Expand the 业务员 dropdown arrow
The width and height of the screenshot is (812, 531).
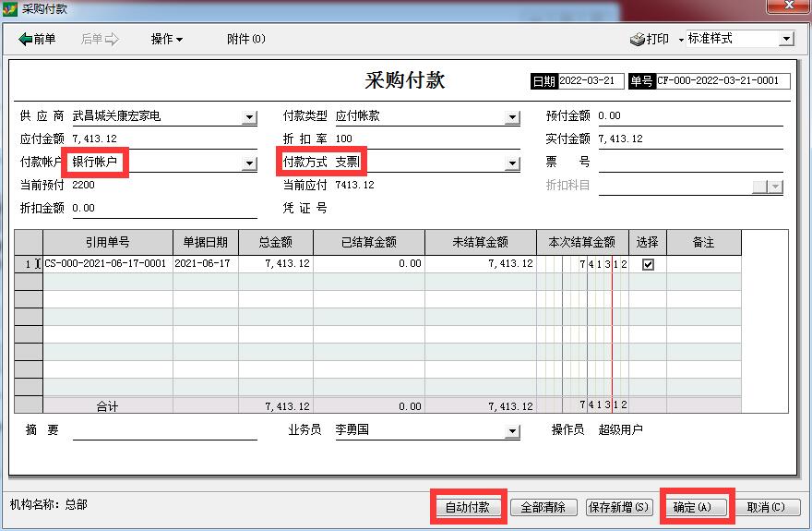(512, 431)
